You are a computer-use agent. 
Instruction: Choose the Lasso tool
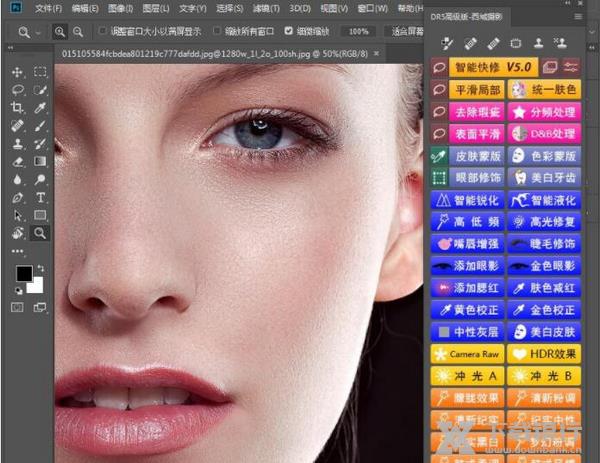point(17,90)
